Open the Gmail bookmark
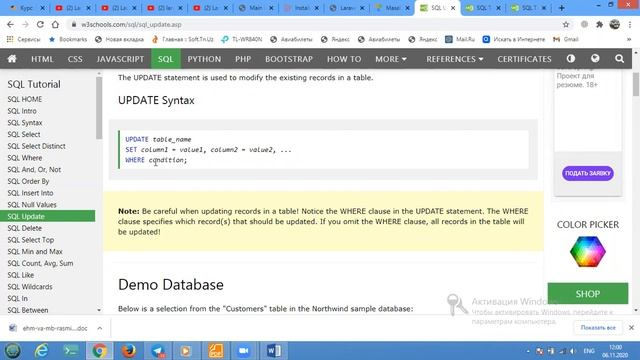The image size is (640, 360). (566, 39)
